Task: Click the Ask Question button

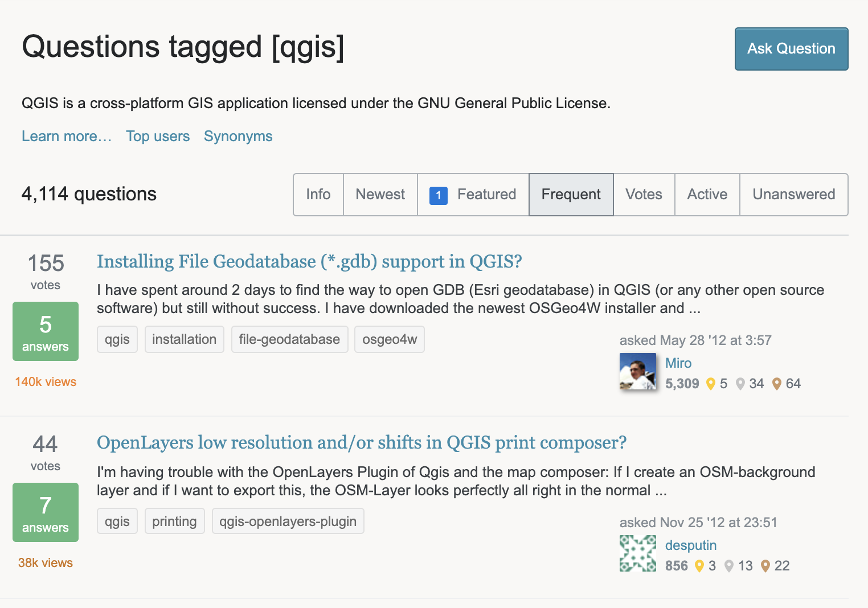Action: click(791, 49)
